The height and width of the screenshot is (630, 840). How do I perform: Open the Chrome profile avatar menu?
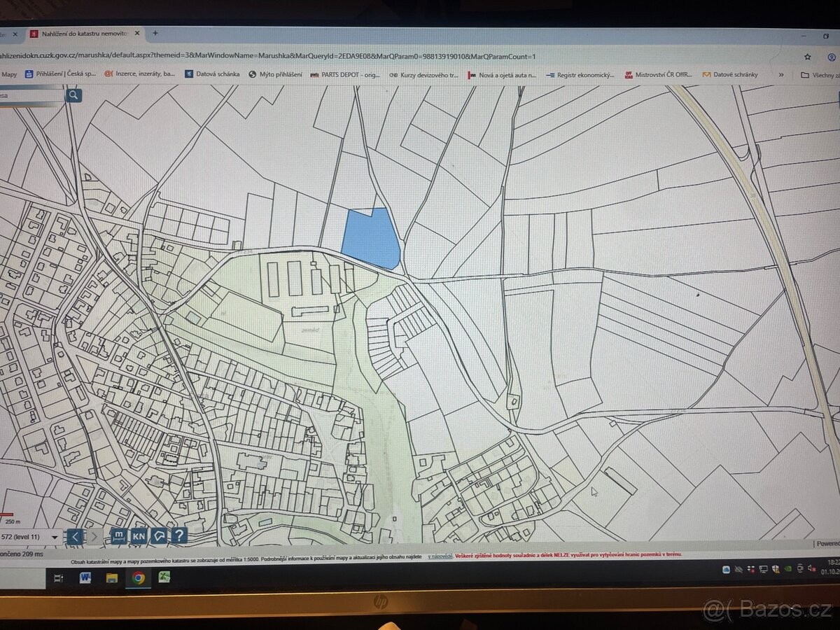831,57
